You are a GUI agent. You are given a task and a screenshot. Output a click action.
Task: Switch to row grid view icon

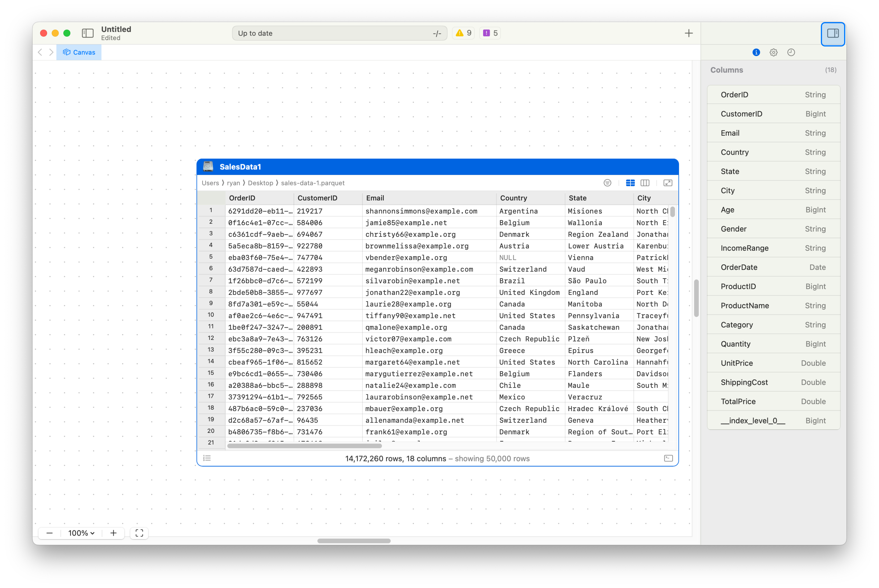(630, 183)
